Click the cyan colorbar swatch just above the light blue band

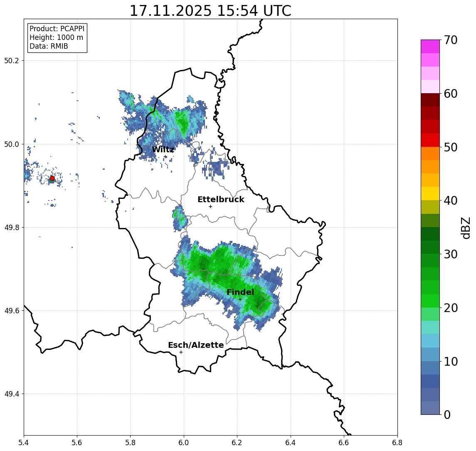coord(430,327)
